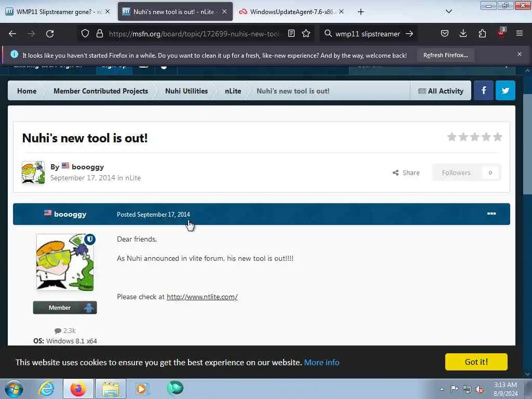Viewport: 532px width, 399px height.
Task: Open Windows Media Player taskbar icon
Action: pos(142,389)
